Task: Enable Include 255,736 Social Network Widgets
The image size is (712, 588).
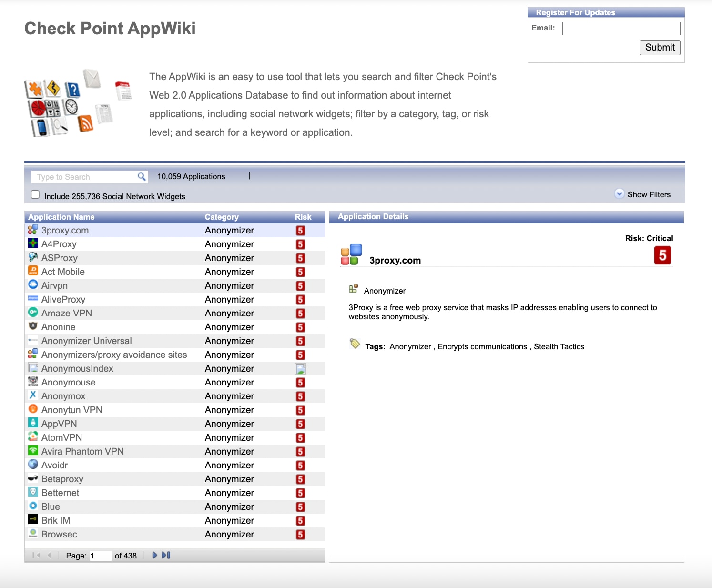Action: [x=35, y=194]
